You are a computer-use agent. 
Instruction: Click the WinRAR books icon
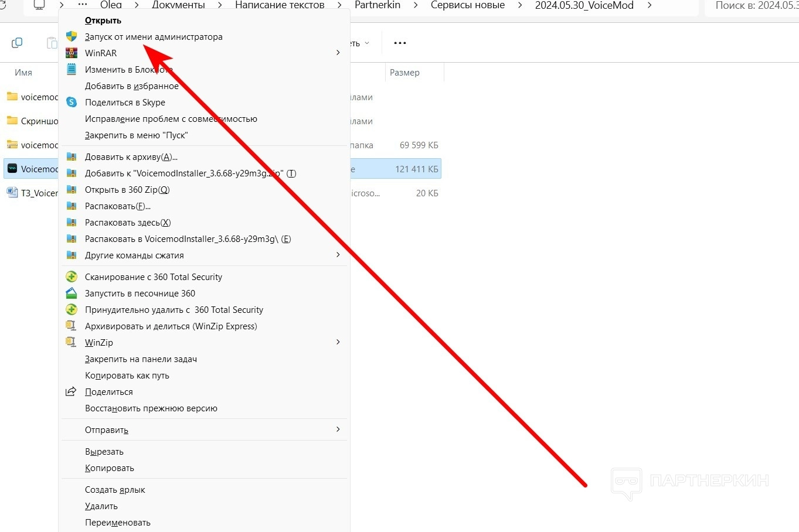click(72, 53)
